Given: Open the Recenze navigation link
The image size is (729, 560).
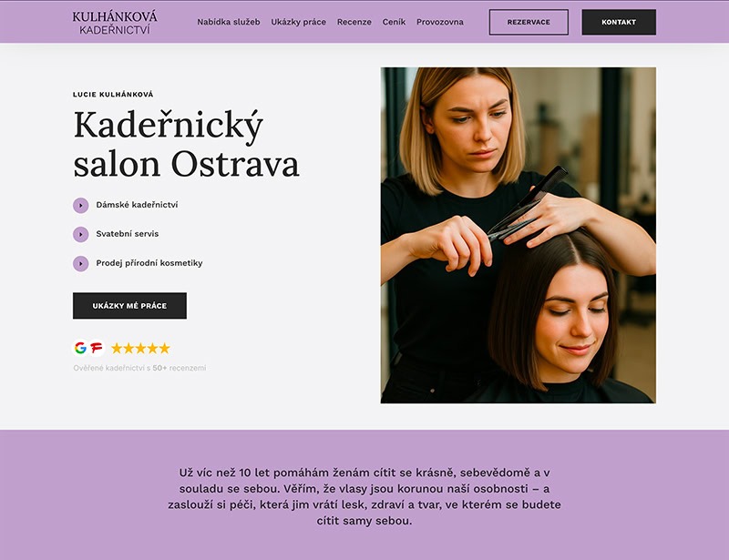Looking at the screenshot, I should click(354, 22).
